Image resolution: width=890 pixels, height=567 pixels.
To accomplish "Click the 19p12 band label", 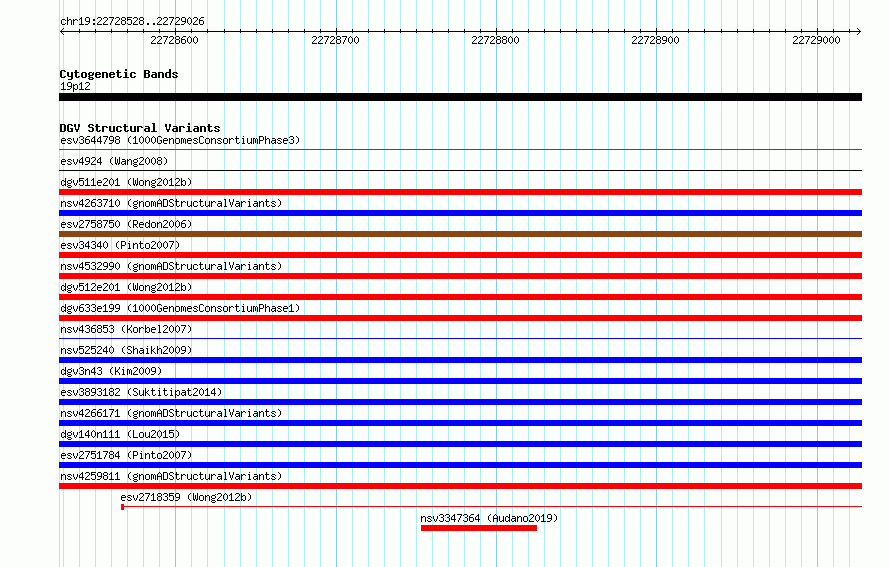I will point(75,86).
